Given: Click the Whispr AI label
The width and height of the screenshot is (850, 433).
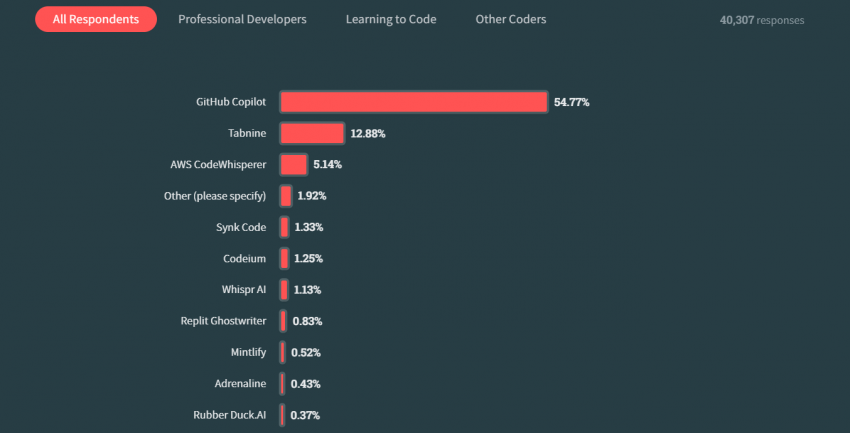Looking at the screenshot, I should click(x=243, y=290).
